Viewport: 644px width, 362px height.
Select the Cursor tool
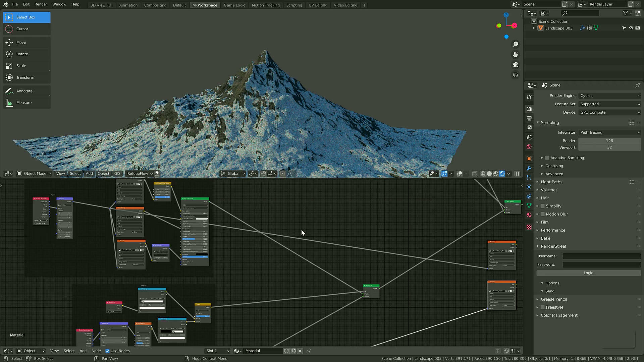pyautogui.click(x=27, y=29)
